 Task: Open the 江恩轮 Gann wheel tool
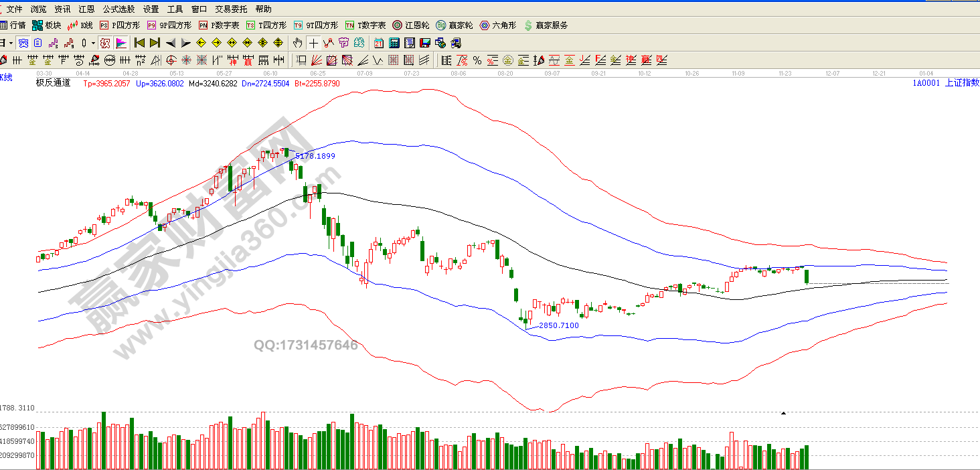(410, 25)
